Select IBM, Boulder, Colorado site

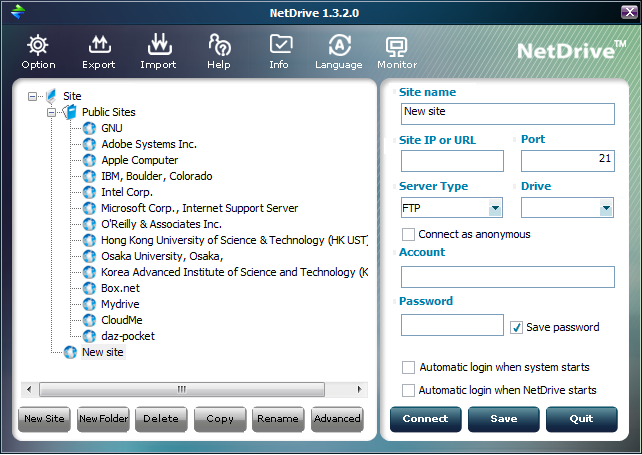(157, 176)
